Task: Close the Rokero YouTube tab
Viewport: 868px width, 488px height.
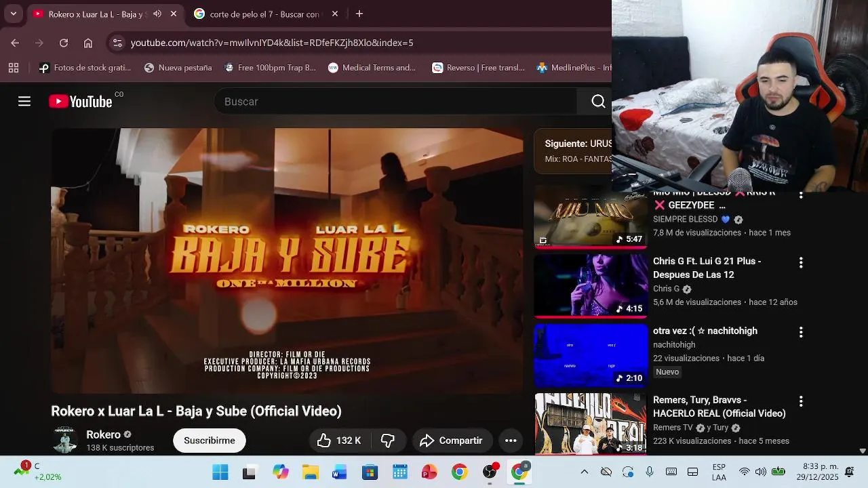Action: [x=174, y=14]
